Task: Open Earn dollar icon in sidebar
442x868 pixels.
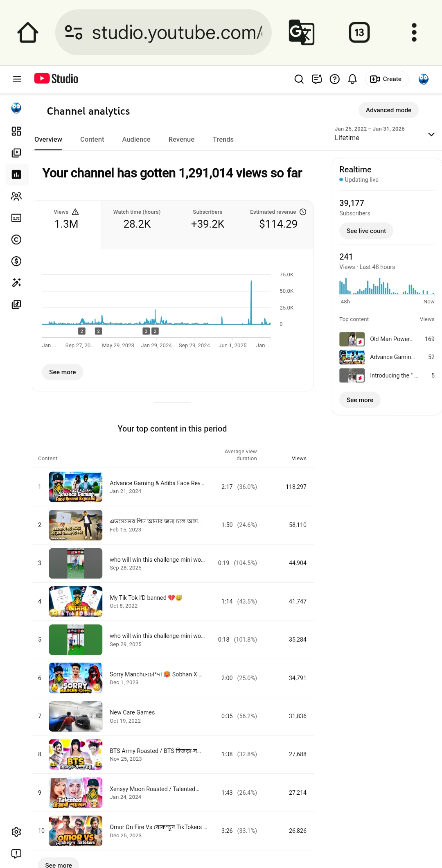Action: (x=16, y=261)
